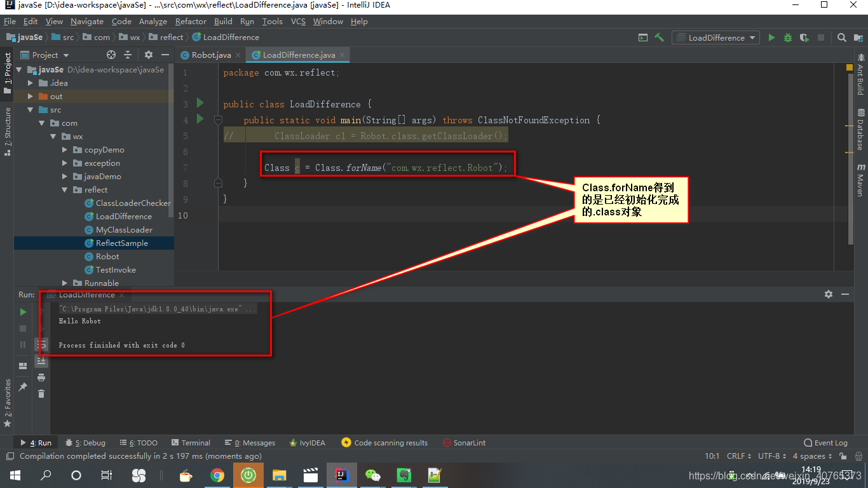This screenshot has height=488, width=868.
Task: Open Code scanning results panel
Action: click(384, 443)
